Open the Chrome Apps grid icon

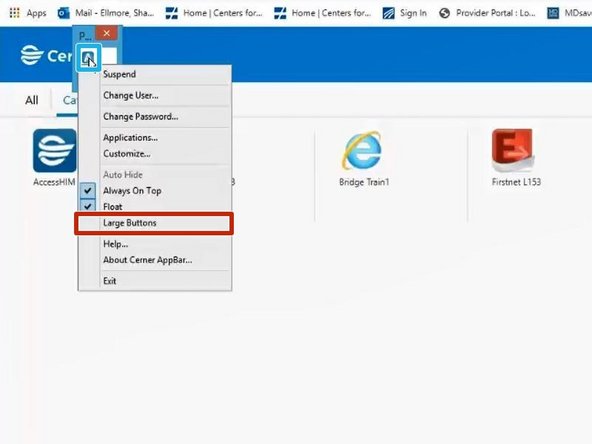coord(14,13)
